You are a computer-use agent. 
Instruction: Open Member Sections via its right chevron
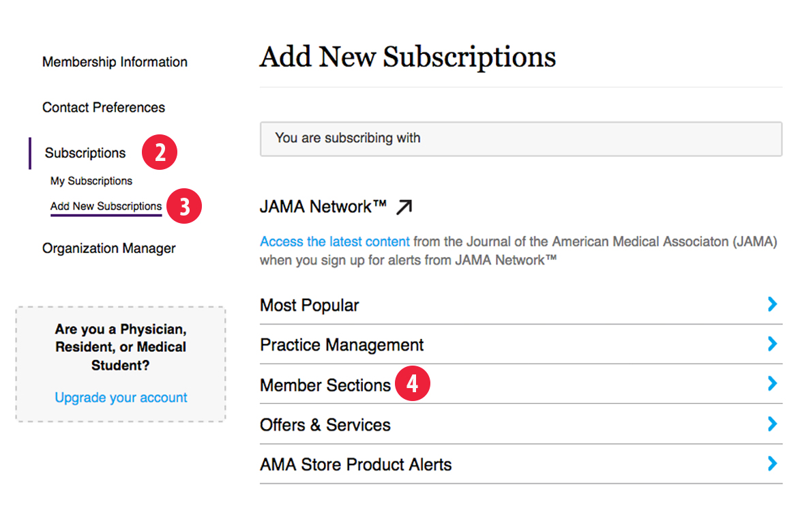[x=772, y=384]
